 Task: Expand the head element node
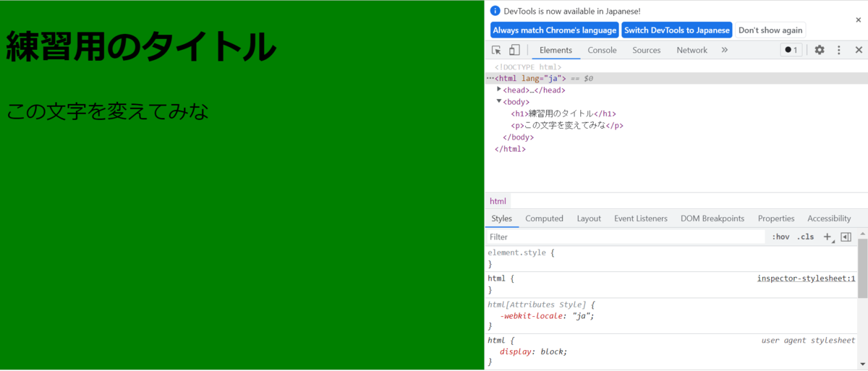[x=499, y=90]
